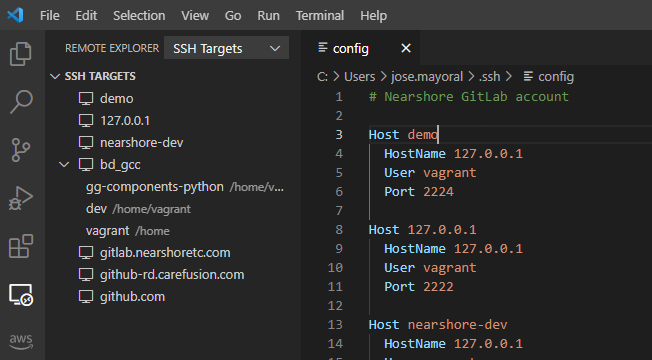Open the SSH Targets dropdown
The height and width of the screenshot is (360, 652).
click(226, 49)
